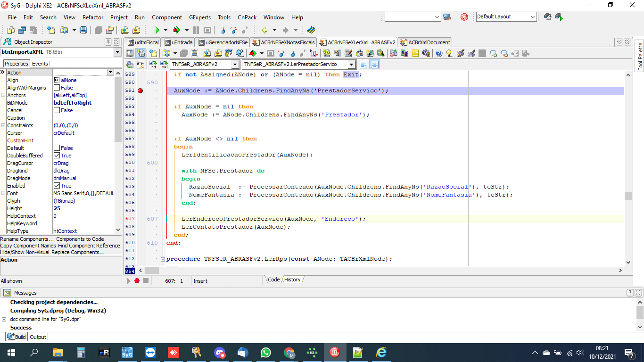Open the Refactor menu
The image size is (644, 362).
93,17
